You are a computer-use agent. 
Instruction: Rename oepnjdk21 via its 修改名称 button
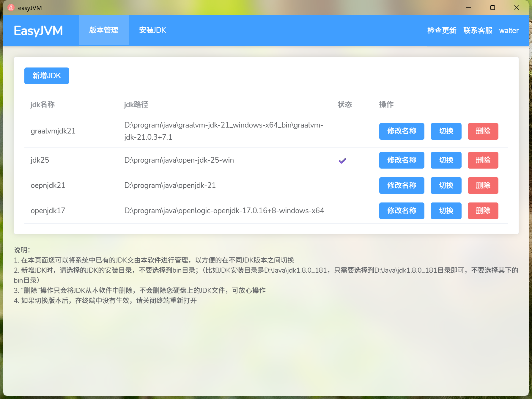[x=402, y=185]
